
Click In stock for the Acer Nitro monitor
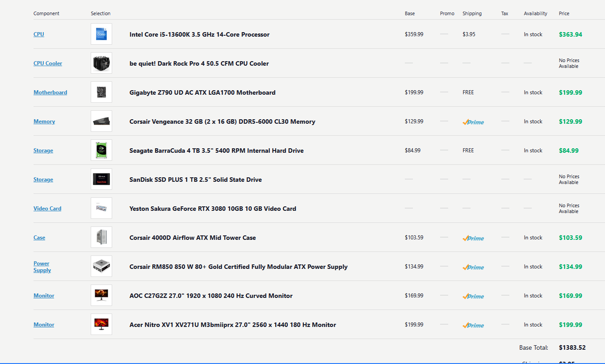click(533, 325)
